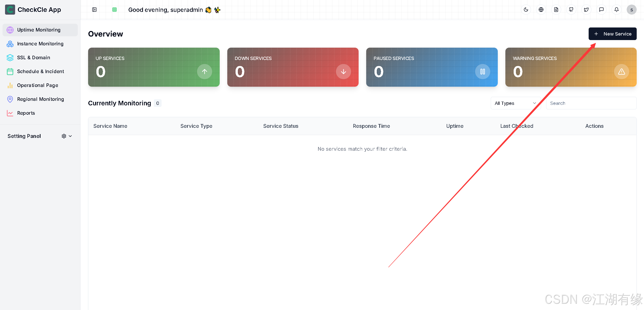The height and width of the screenshot is (310, 644).
Task: Expand Setting Panel chevron
Action: coord(70,136)
